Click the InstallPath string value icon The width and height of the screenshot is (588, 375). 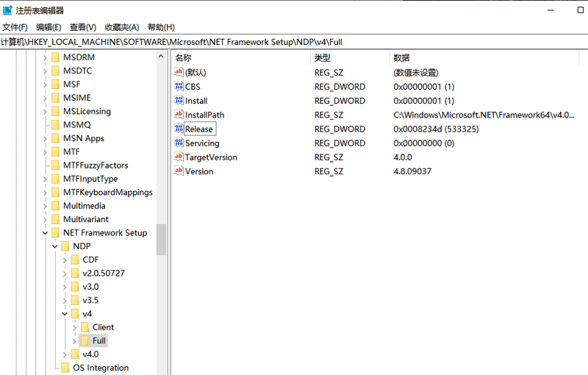pyautogui.click(x=179, y=115)
